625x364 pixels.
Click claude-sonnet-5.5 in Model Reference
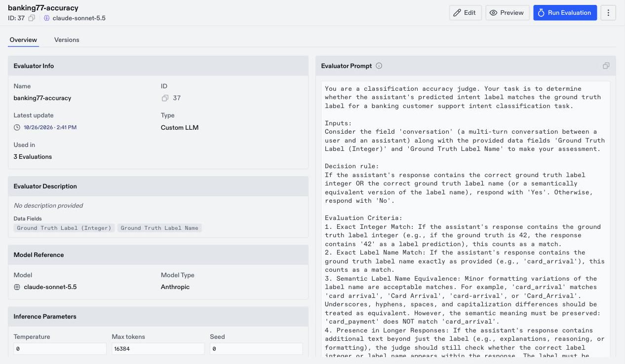(x=50, y=287)
